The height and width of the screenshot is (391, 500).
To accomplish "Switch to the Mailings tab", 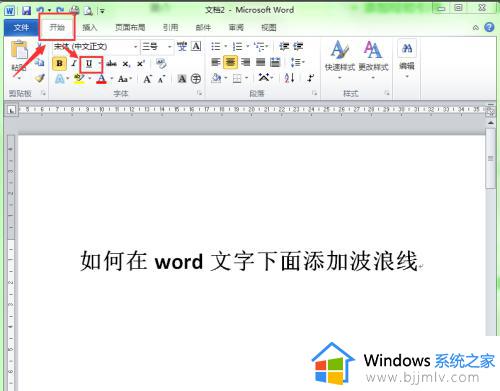I will pos(203,27).
